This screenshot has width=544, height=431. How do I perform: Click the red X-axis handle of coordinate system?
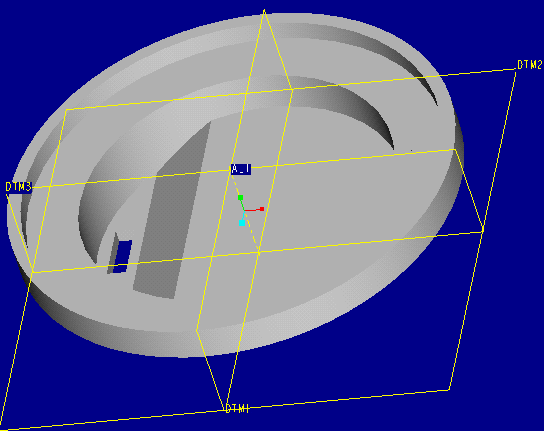click(x=262, y=209)
